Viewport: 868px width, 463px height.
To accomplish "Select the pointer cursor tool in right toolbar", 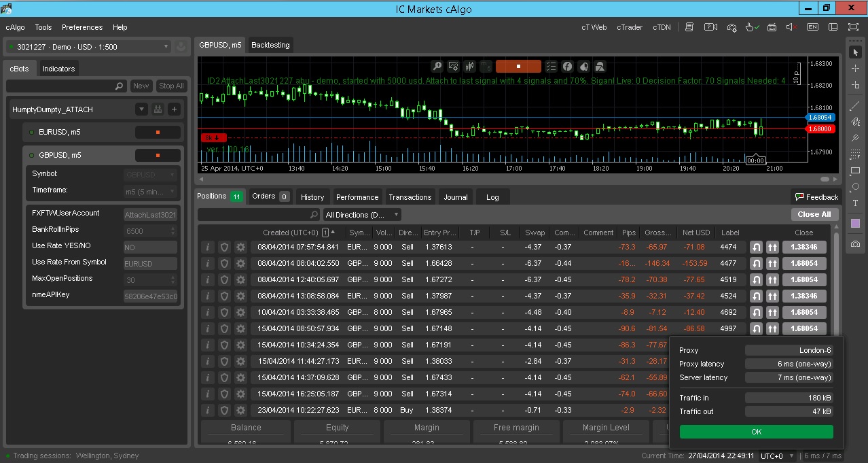I will coord(855,52).
